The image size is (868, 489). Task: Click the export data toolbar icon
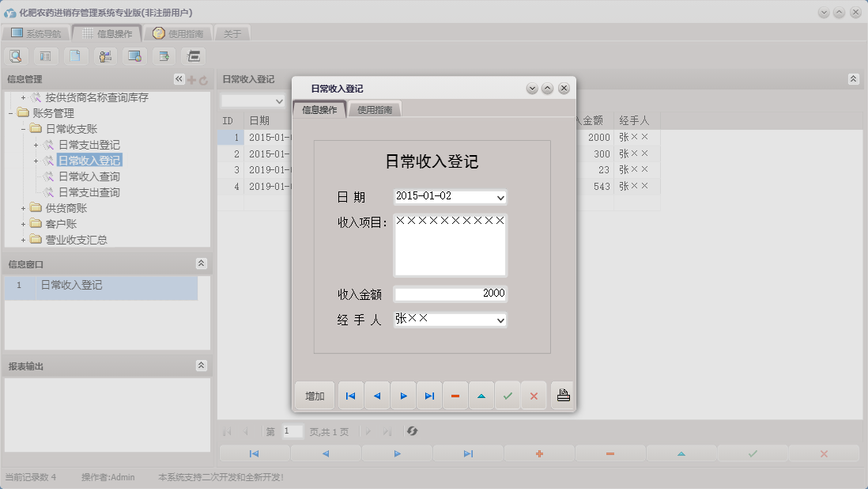click(x=162, y=56)
